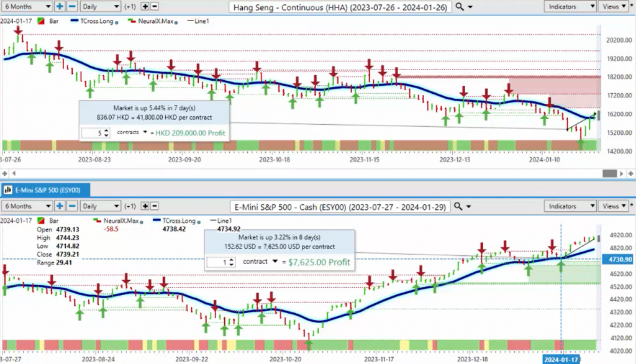
Task: Click the Hang Seng horizontal scrollbar thumb
Action: (x=609, y=173)
